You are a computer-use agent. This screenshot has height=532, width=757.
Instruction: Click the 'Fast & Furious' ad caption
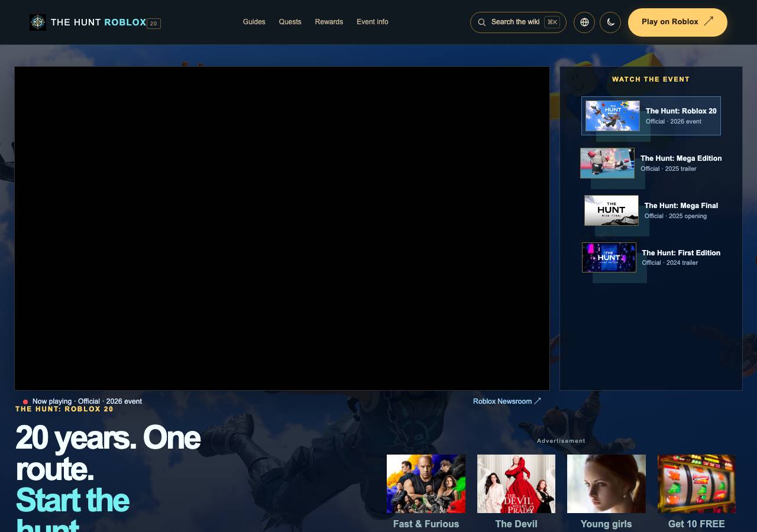point(426,524)
